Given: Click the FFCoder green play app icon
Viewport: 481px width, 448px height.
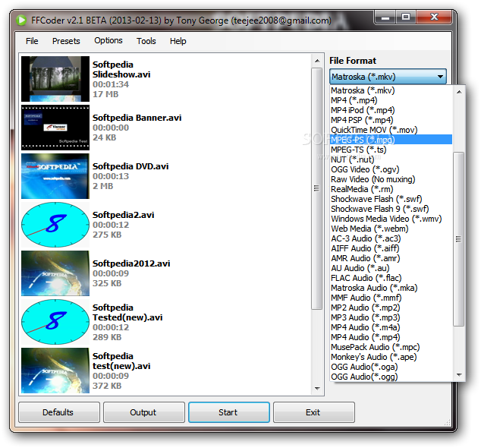Looking at the screenshot, I should (x=21, y=21).
